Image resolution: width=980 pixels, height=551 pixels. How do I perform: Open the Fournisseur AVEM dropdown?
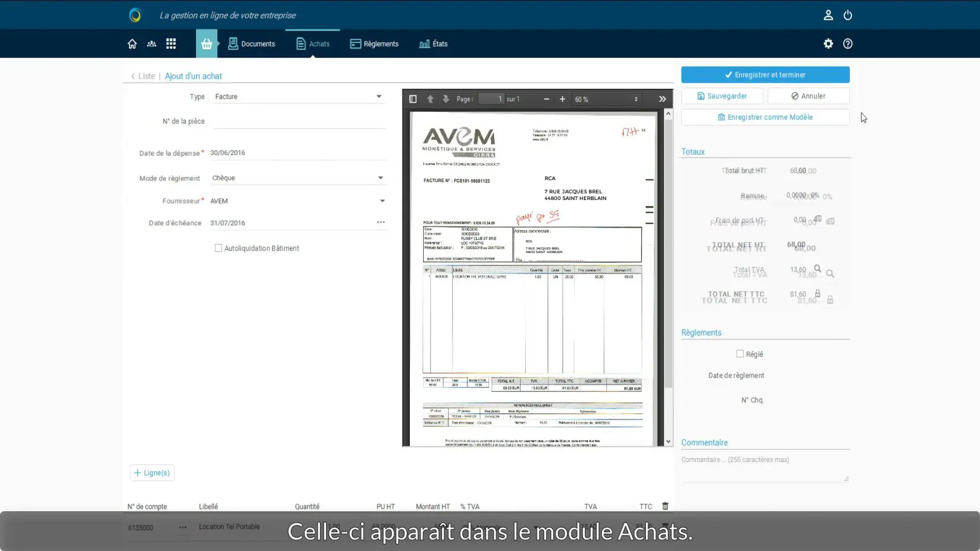coord(298,201)
